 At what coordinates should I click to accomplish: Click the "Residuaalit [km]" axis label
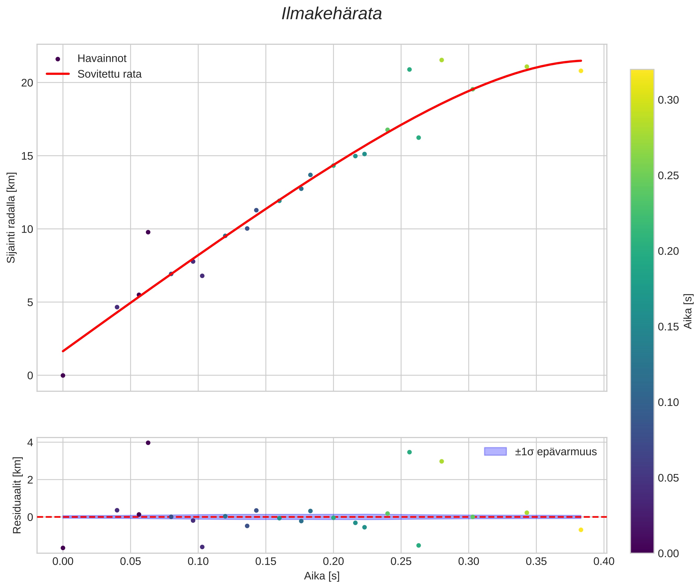17,495
